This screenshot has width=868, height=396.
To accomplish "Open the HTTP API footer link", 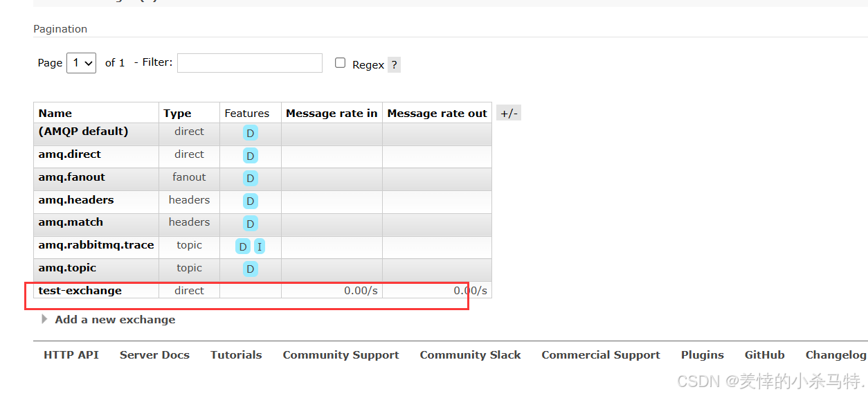I will [x=71, y=355].
